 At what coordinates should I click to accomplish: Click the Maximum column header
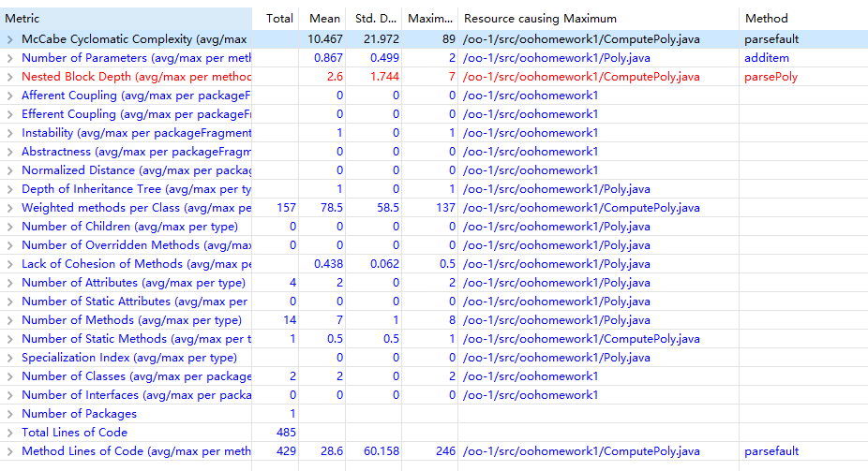click(431, 18)
